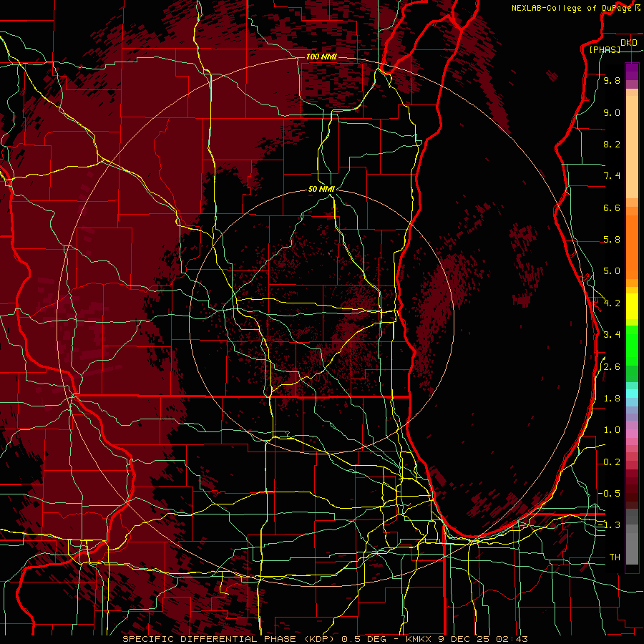Click the cyan band of color bar
Image resolution: width=644 pixels, height=644 pixels.
(x=632, y=394)
